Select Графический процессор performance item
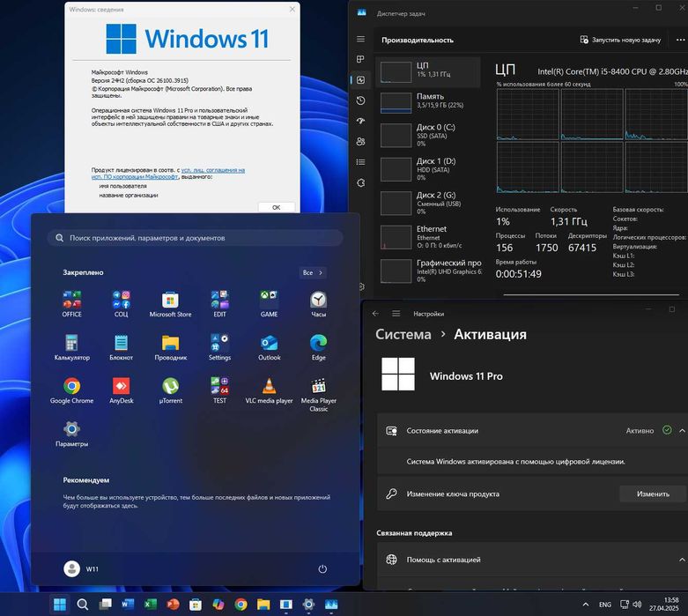This screenshot has width=688, height=616. [x=428, y=271]
